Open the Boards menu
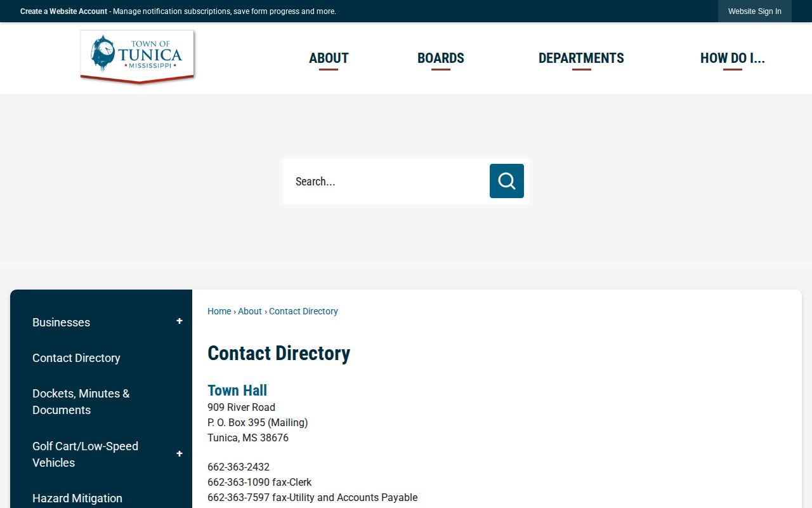The height and width of the screenshot is (508, 812). point(441,58)
